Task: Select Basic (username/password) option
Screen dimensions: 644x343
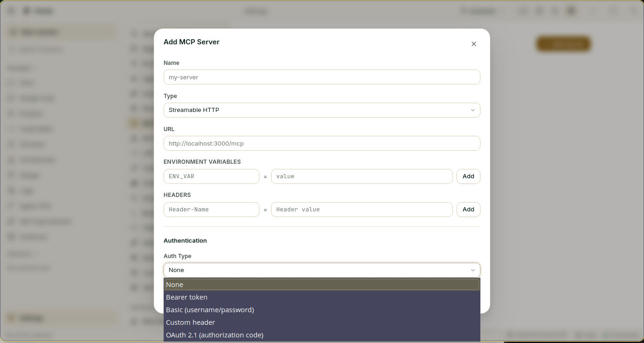Action: pyautogui.click(x=322, y=310)
